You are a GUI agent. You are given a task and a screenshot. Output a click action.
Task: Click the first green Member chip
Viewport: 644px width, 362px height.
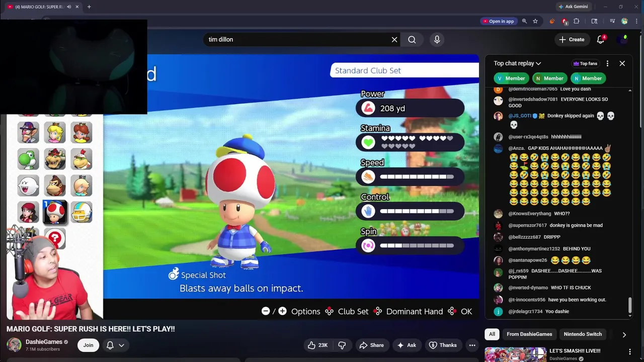(x=510, y=78)
